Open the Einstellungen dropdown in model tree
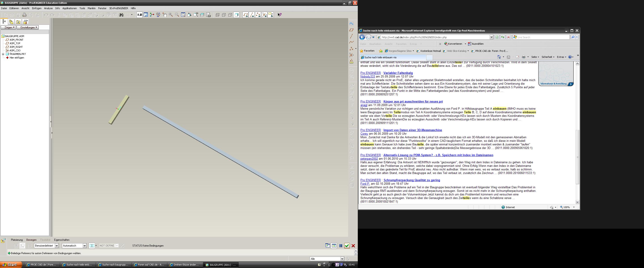This screenshot has width=644, height=268. tap(28, 27)
